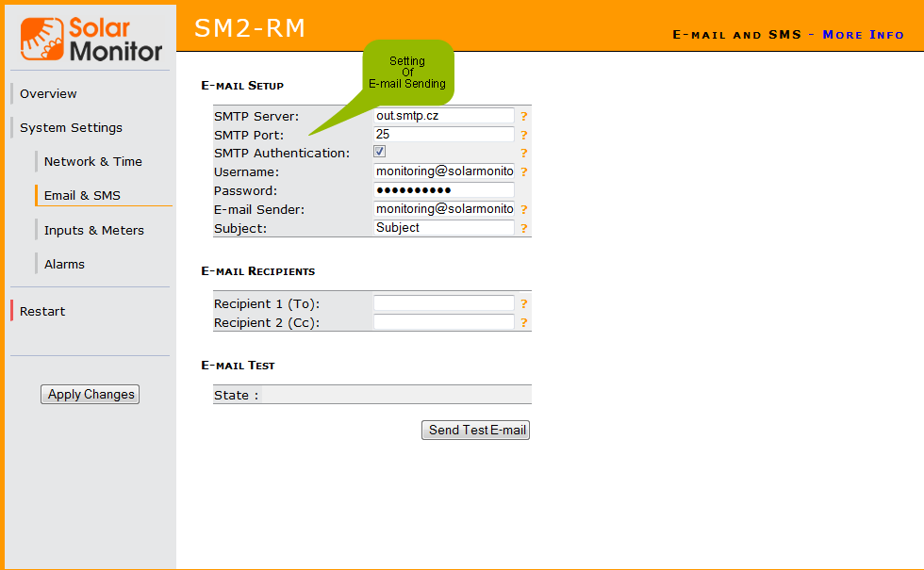
Task: Show help for E-mail Sender field
Action: tap(523, 210)
